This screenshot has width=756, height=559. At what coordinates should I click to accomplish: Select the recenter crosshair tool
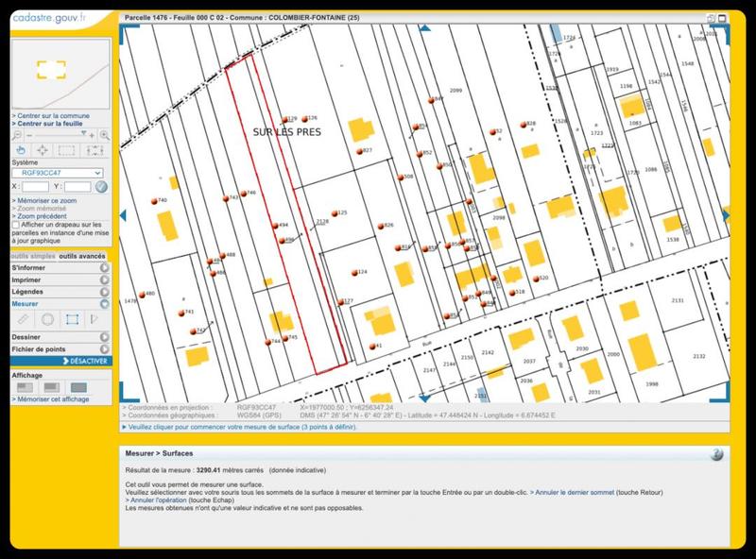pyautogui.click(x=43, y=150)
